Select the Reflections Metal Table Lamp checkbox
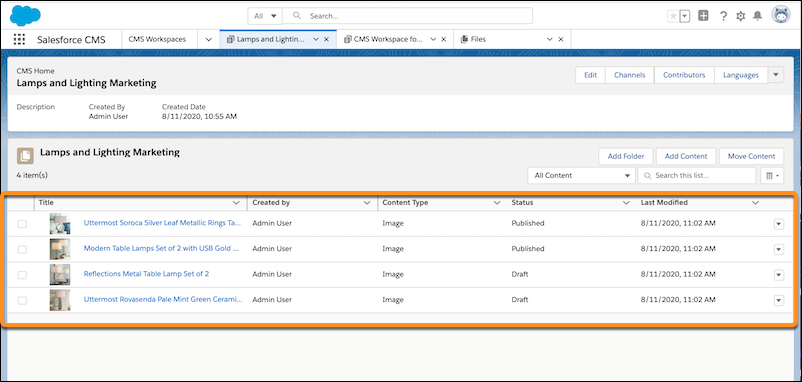 pyautogui.click(x=22, y=275)
